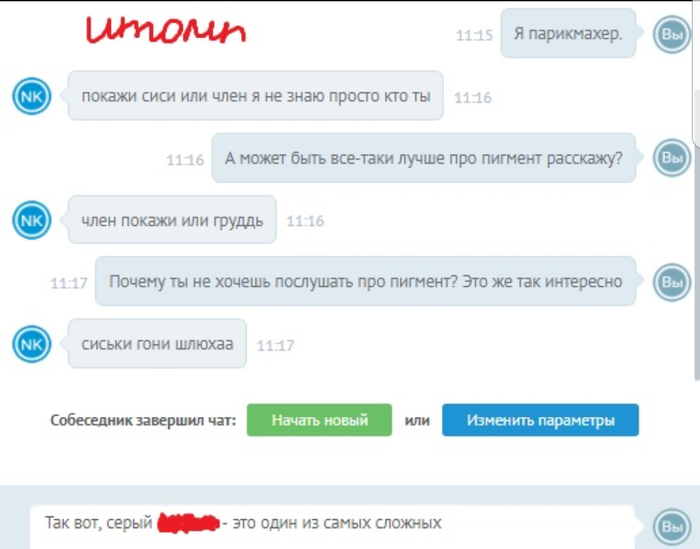Select the NK avatar between the two pigment messages
Screen dimensions: 700x549
[x=32, y=220]
